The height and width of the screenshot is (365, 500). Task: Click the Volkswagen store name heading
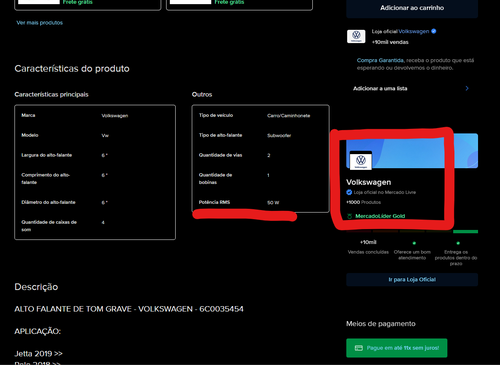(x=368, y=182)
